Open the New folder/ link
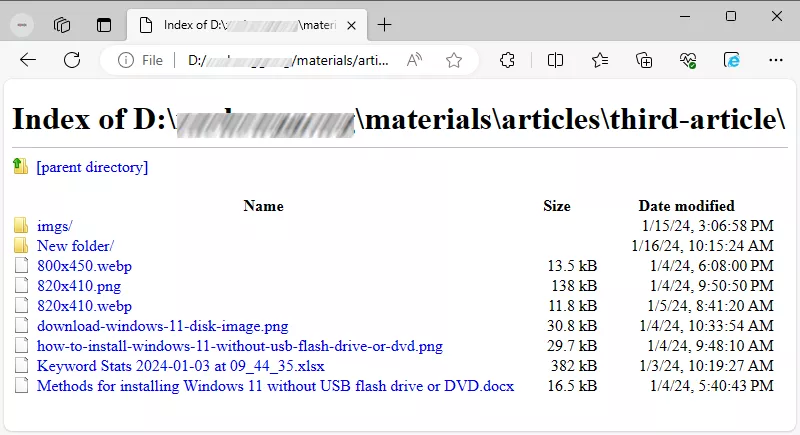Viewport: 800px width, 435px height. 75,246
